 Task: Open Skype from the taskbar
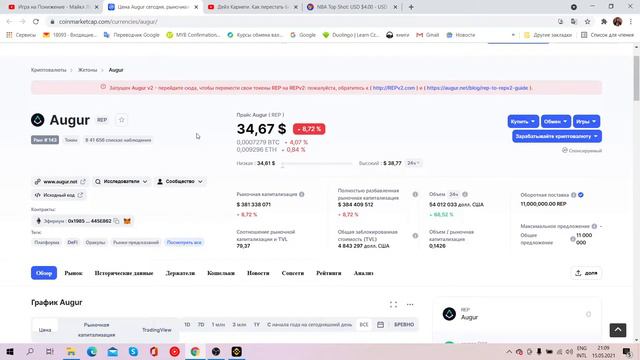[133, 352]
